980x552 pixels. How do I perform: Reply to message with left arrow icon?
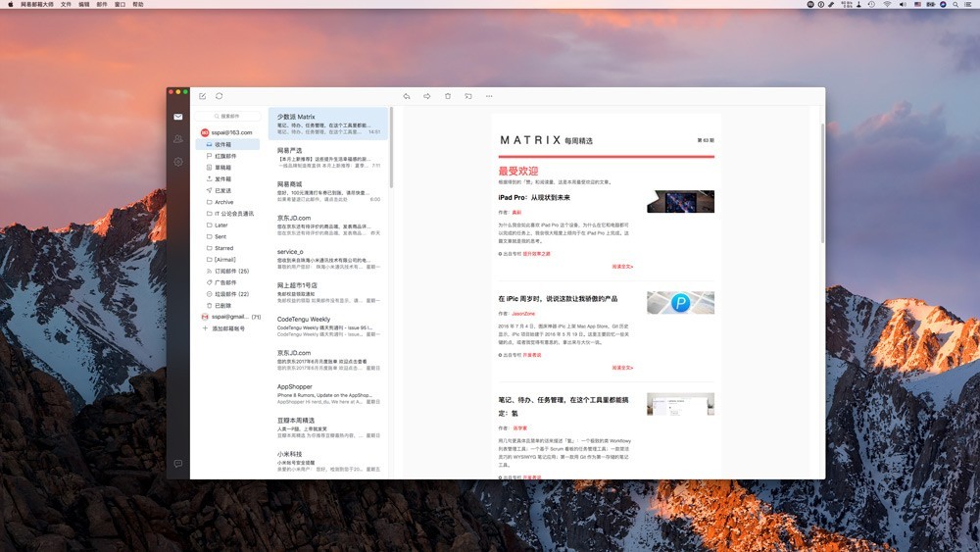click(407, 96)
